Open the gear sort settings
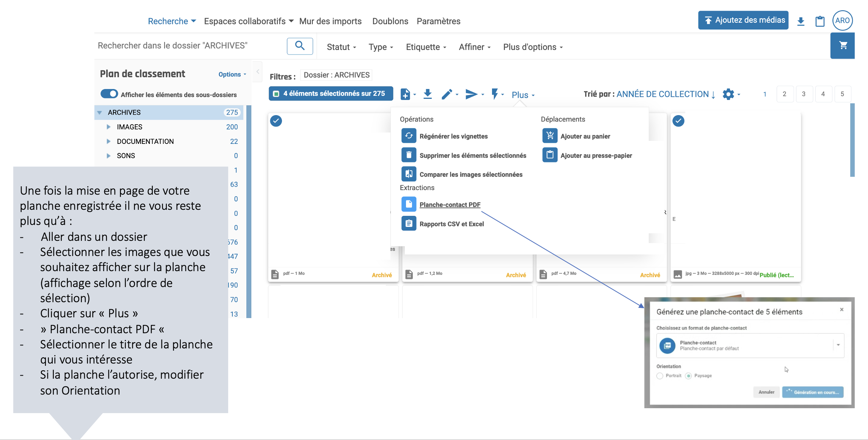 tap(729, 94)
